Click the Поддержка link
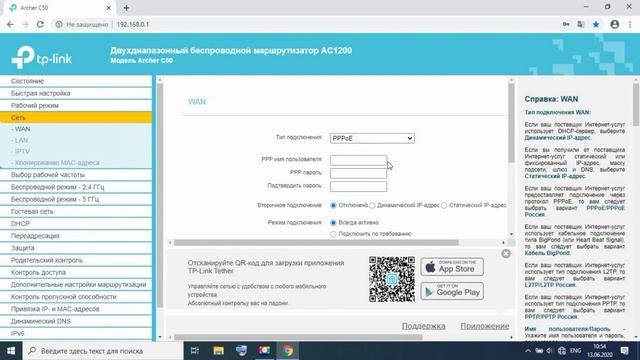The height and width of the screenshot is (360, 640). pyautogui.click(x=423, y=326)
